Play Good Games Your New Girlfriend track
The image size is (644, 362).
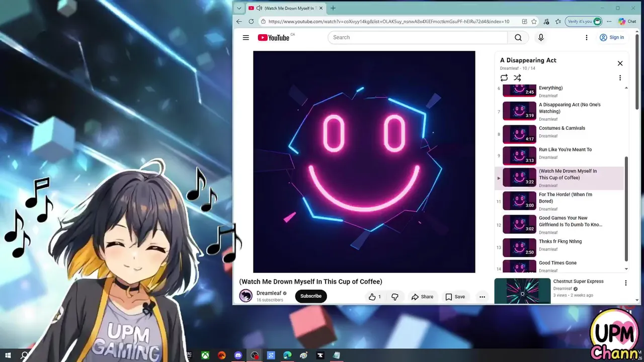559,225
